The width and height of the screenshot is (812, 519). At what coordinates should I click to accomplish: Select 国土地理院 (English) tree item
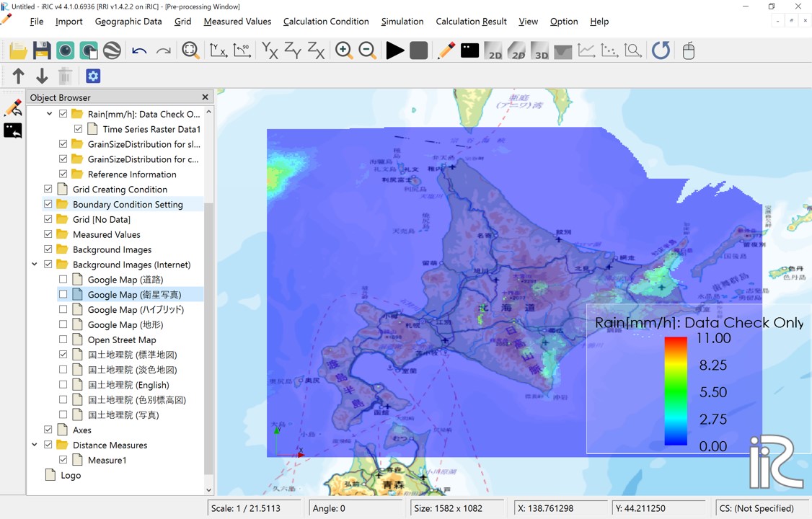click(x=128, y=384)
